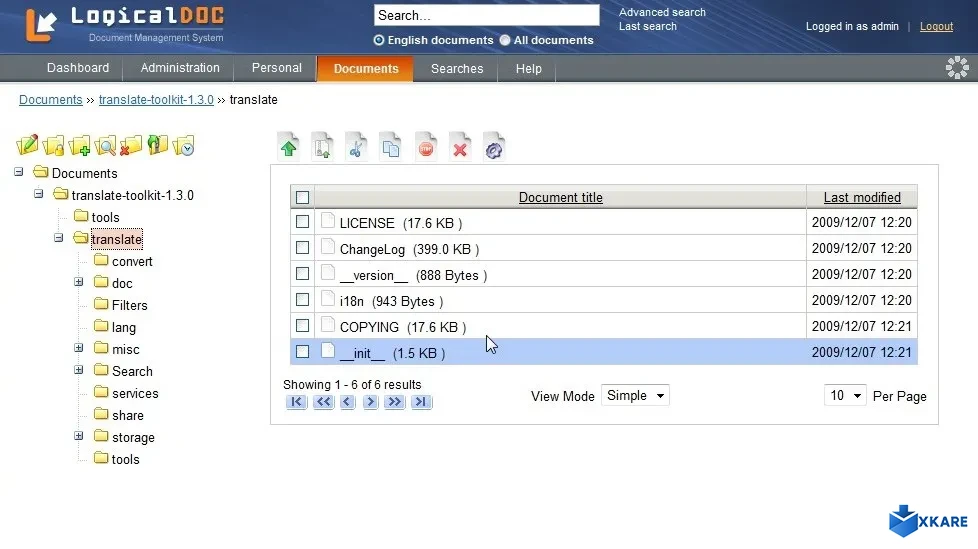Click the zip folder icon

coord(157,145)
